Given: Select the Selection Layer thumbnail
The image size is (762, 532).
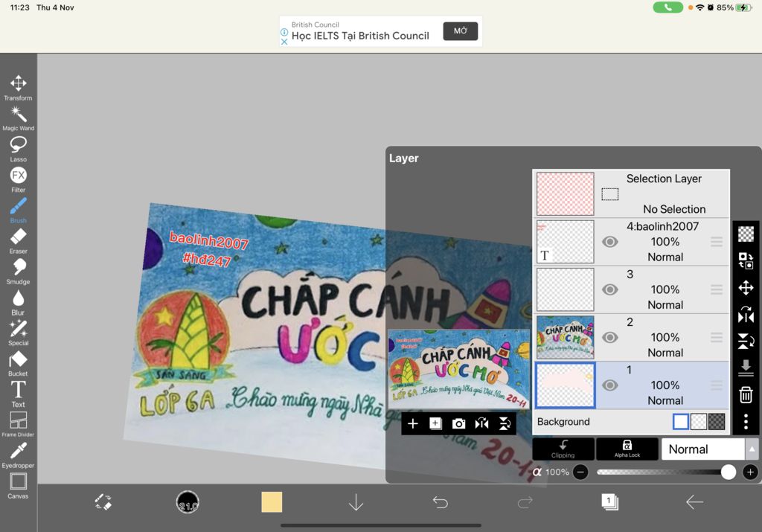Looking at the screenshot, I should [x=566, y=194].
